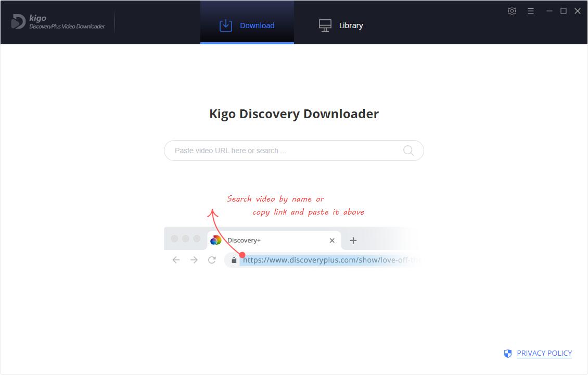Image resolution: width=588 pixels, height=375 pixels.
Task: Maximize the Kigo window
Action: (563, 11)
